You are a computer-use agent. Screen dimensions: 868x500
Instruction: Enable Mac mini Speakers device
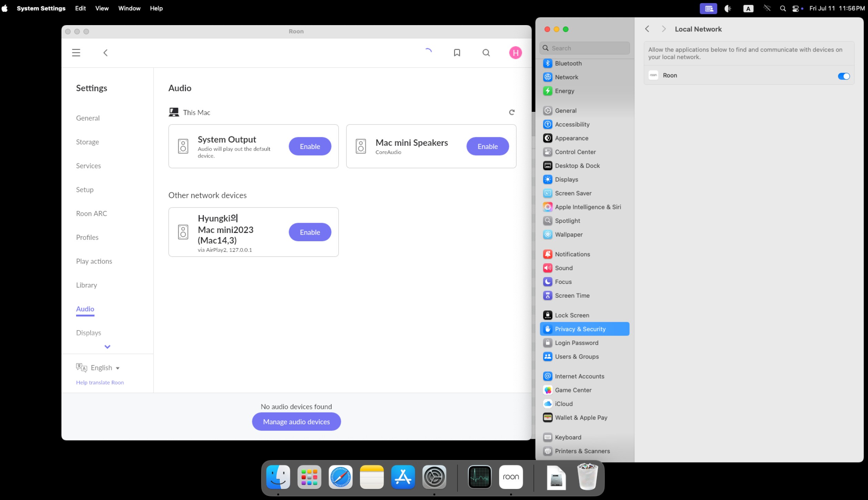tap(487, 147)
